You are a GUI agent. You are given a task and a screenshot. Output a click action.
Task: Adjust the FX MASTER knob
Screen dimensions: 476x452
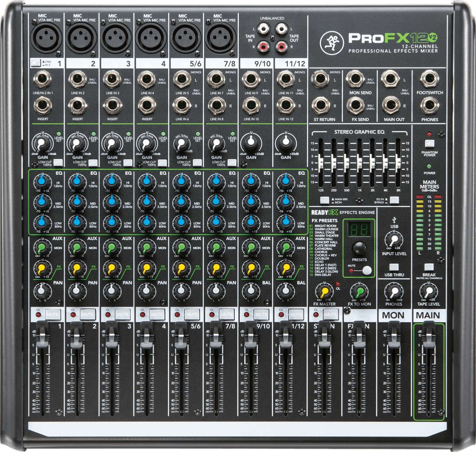(324, 292)
